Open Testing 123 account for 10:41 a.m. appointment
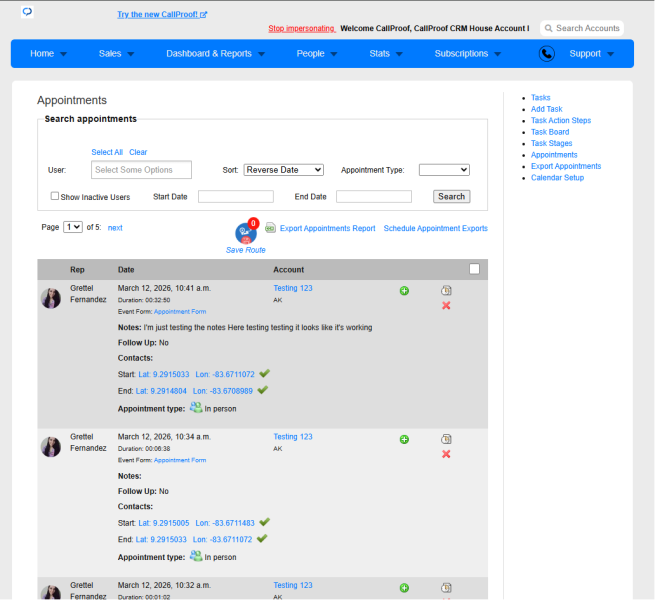655x600 pixels. pyautogui.click(x=293, y=288)
